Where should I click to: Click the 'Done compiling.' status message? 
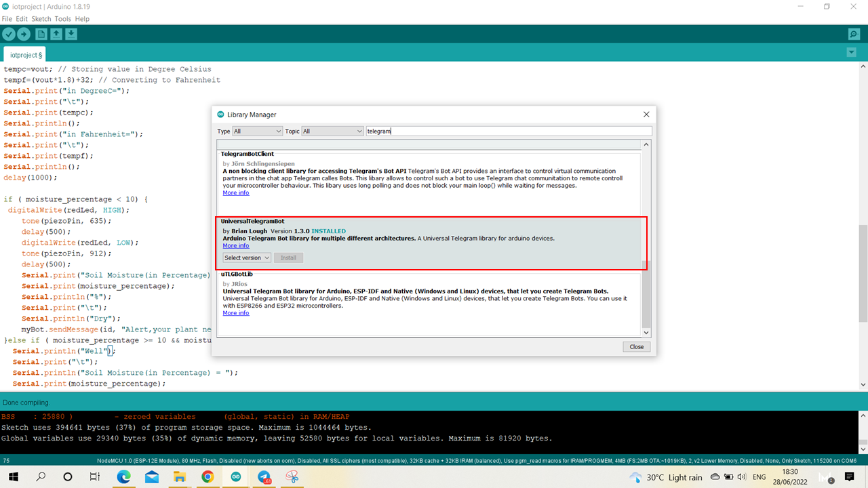pos(26,403)
